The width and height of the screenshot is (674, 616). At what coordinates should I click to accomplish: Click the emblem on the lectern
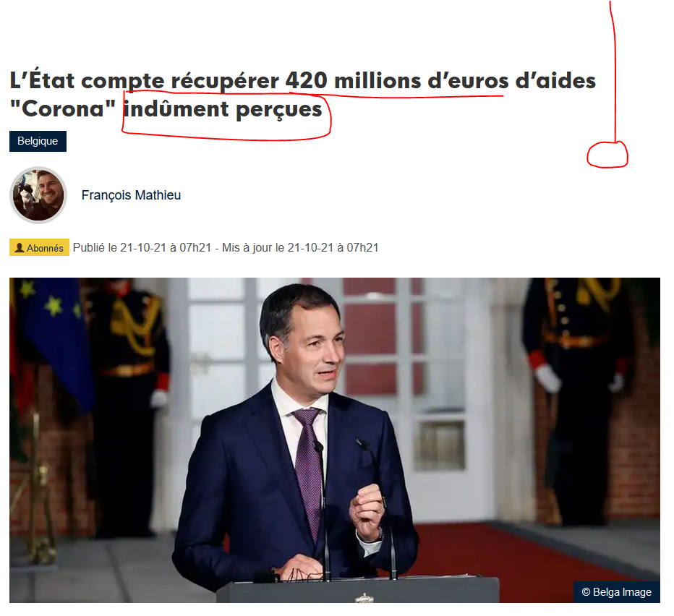tap(364, 597)
